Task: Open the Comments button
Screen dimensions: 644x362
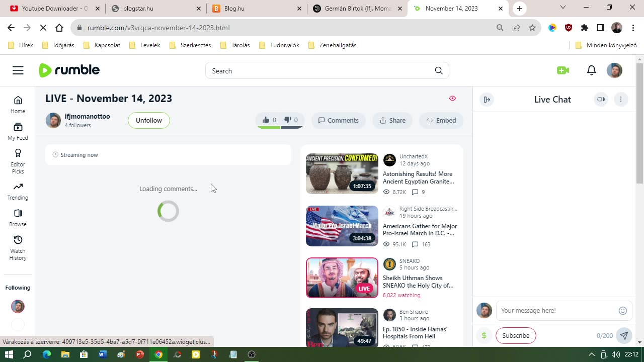Action: [339, 120]
